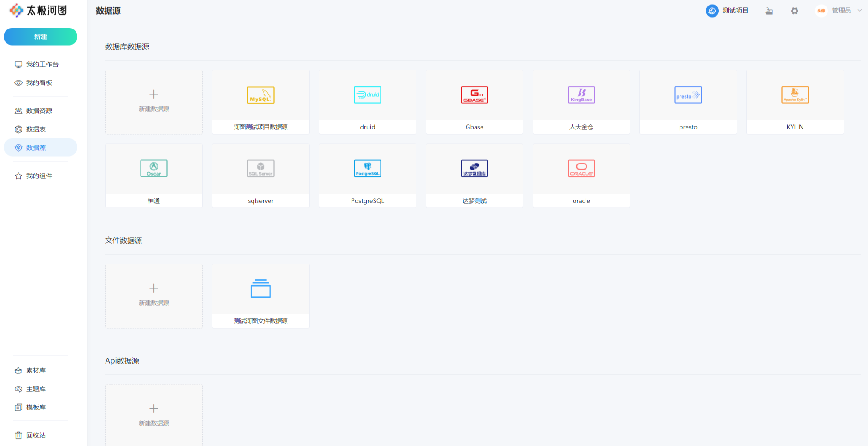
Task: Click 达梦测试 card label
Action: point(475,201)
